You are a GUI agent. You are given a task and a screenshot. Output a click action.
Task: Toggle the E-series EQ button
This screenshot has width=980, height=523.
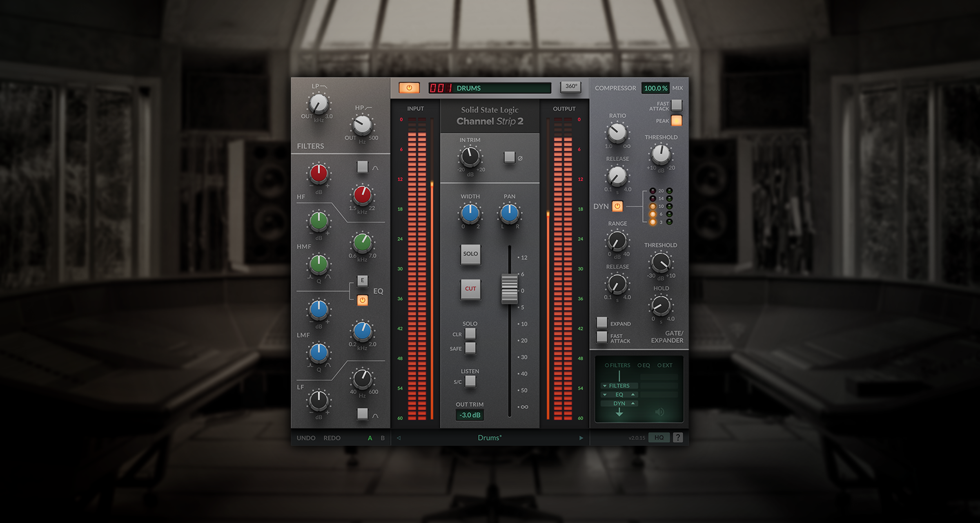coord(362,280)
